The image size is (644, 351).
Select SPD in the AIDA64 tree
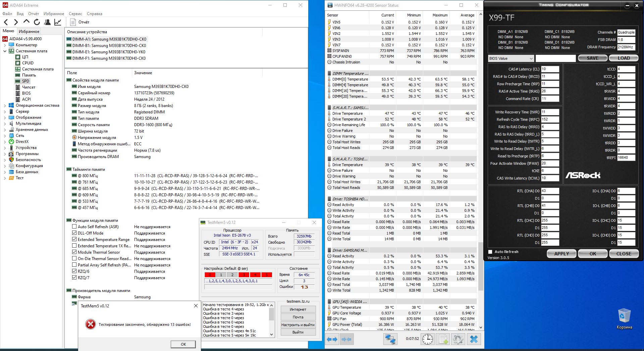click(x=25, y=81)
